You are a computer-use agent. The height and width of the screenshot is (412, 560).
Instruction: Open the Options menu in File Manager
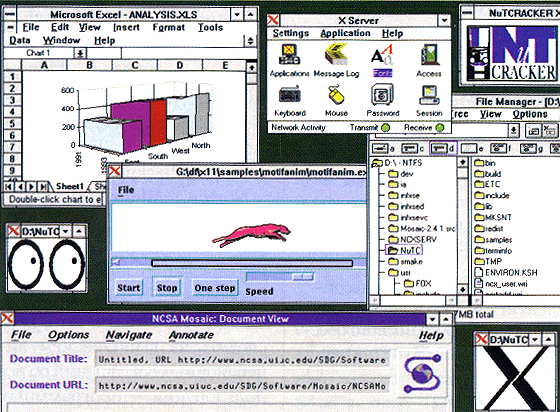coord(530,114)
